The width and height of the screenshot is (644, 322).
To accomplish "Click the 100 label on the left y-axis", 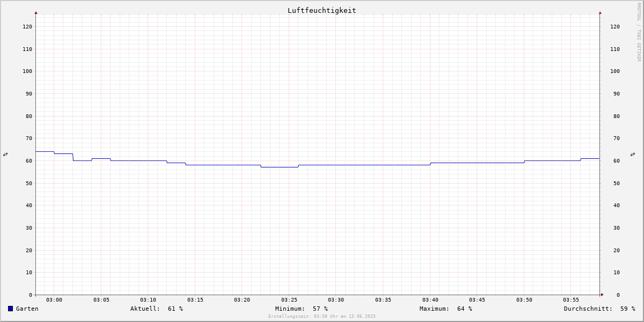I will pos(27,71).
